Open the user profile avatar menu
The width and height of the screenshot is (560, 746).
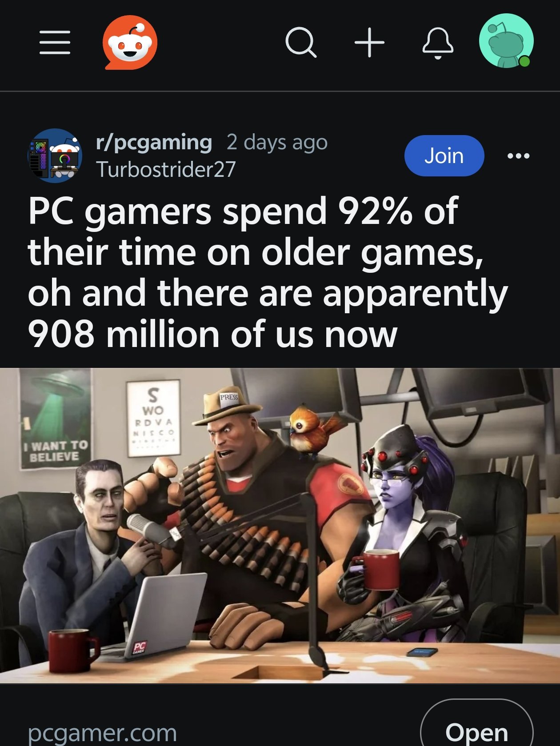(x=506, y=41)
